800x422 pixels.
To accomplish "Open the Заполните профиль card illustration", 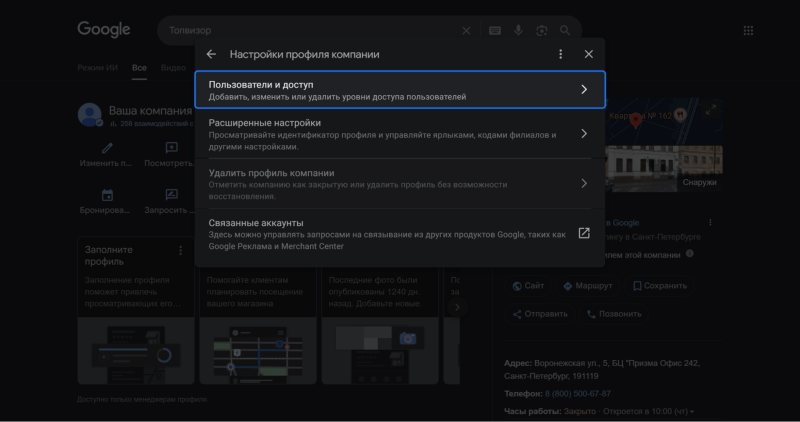I will click(136, 350).
